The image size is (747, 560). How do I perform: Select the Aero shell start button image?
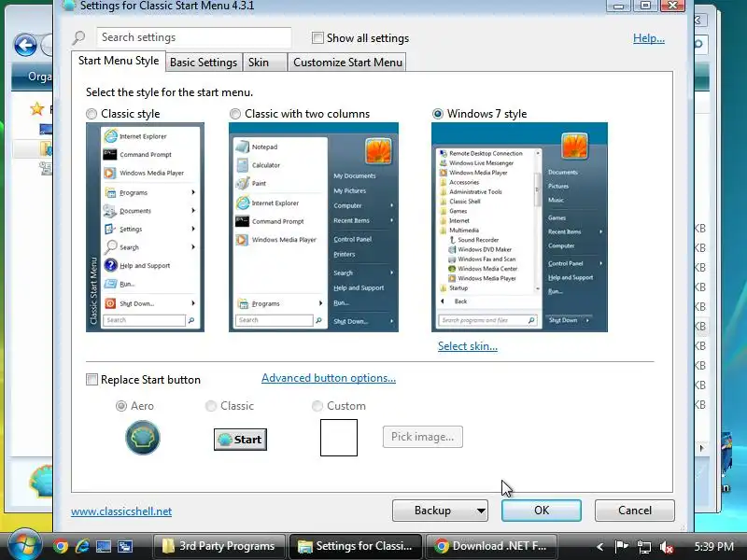pos(143,438)
